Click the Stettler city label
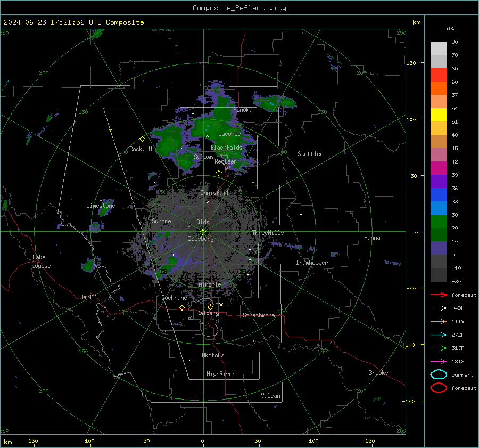This screenshot has width=479, height=448. click(x=310, y=154)
